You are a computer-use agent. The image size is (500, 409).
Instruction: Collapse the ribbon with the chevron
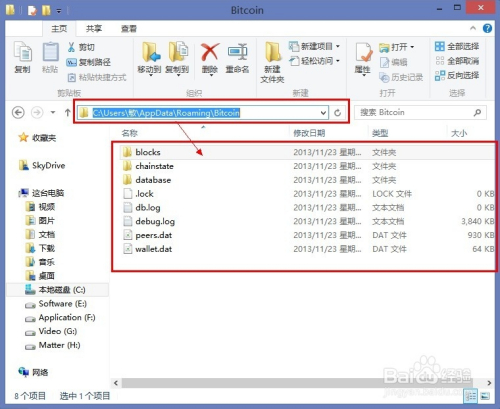(473, 28)
